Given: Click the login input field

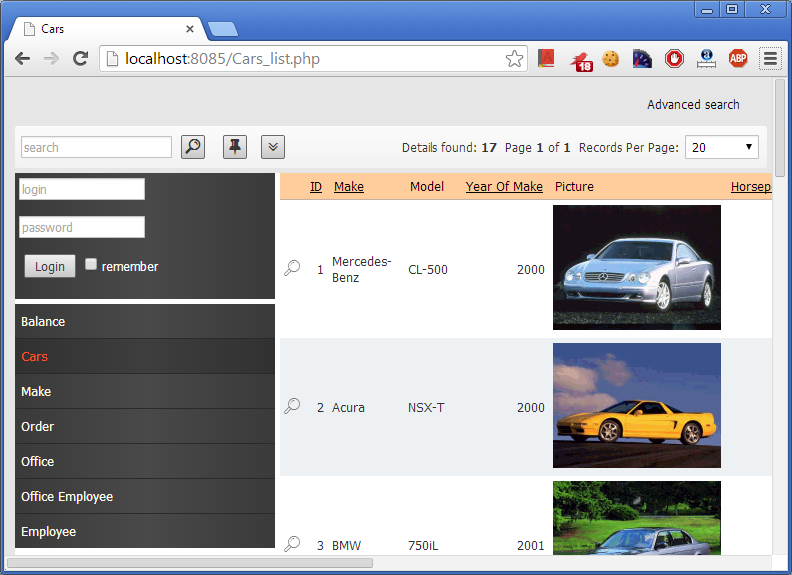Looking at the screenshot, I should click(82, 189).
